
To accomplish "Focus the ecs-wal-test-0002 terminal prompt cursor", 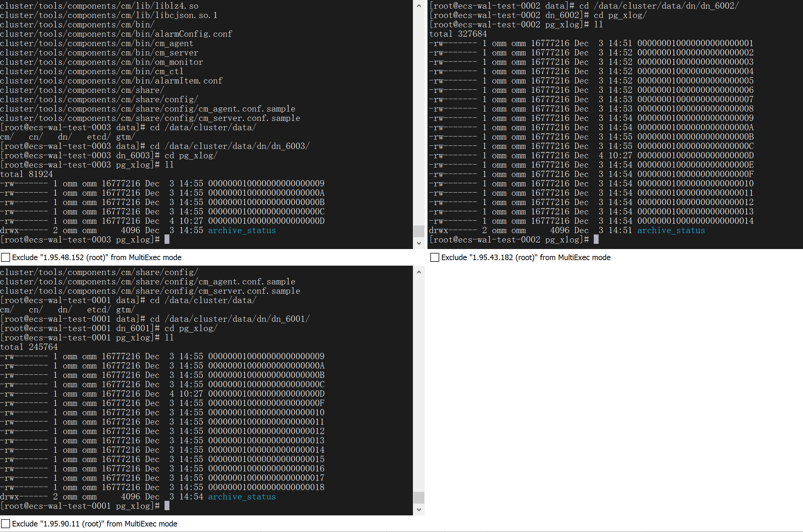I will point(596,240).
